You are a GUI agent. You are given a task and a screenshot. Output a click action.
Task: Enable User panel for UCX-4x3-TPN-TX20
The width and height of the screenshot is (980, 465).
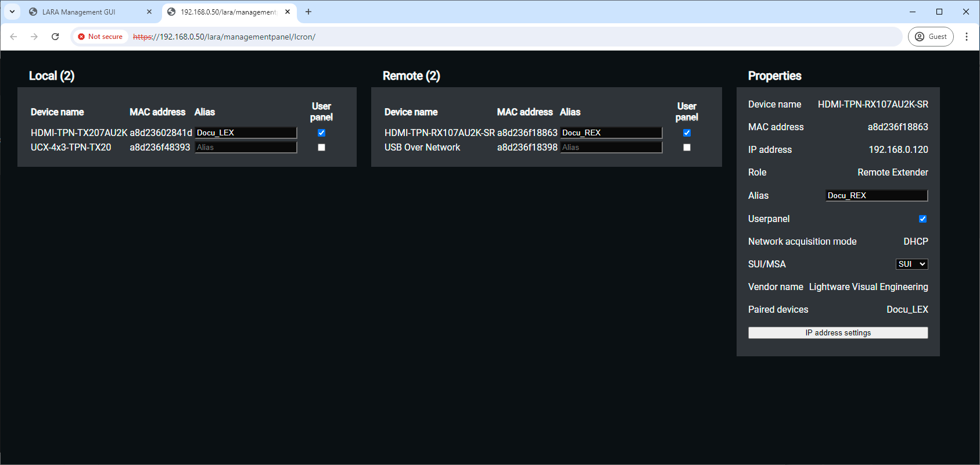[x=321, y=148]
